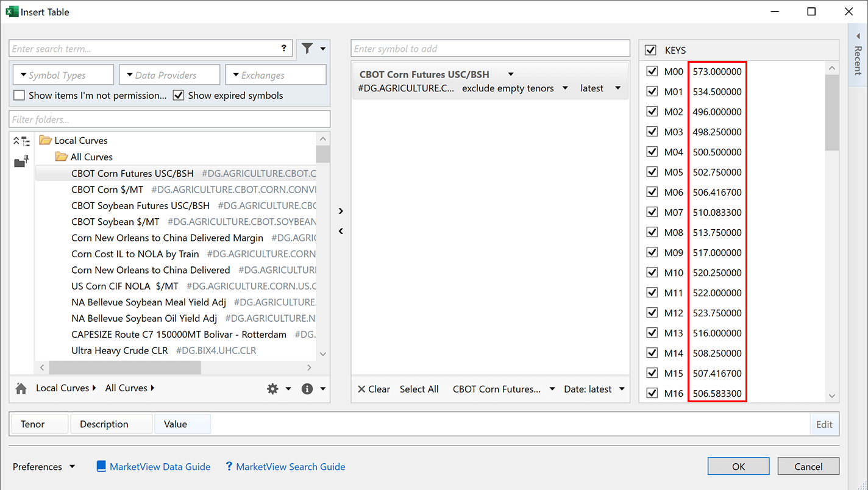Click Local Curves breadcrumb
This screenshot has width=868, height=490.
[x=62, y=388]
